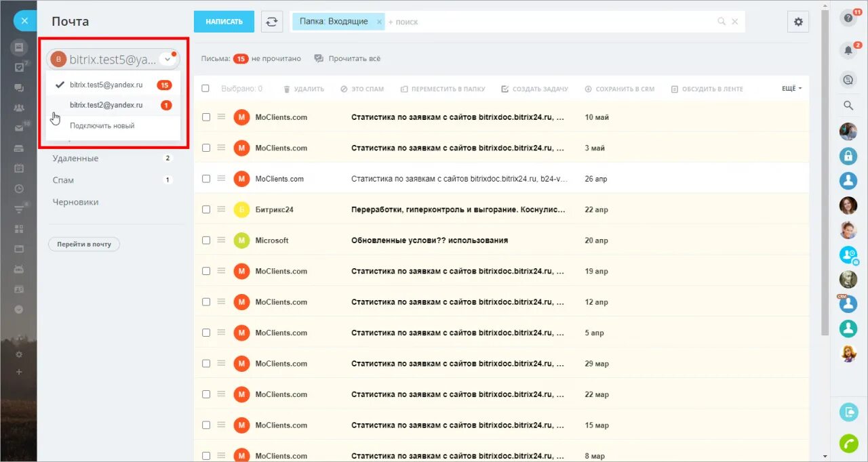Viewport: 868px width, 462px height.
Task: Open the padlock private chat icon
Action: tap(848, 156)
